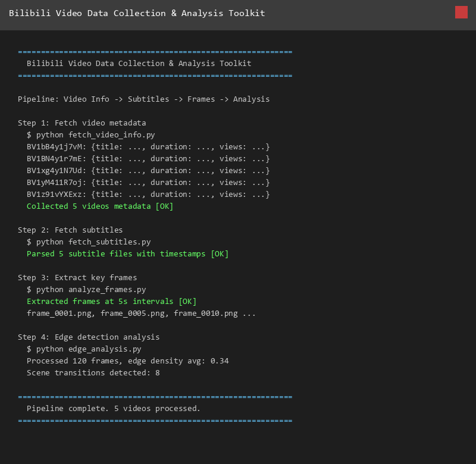This screenshot has width=476, height=464.
Task: Click the title bar text 'Bilibili Video Data Collection & Analysis Toolkit'
Action: (x=137, y=13)
